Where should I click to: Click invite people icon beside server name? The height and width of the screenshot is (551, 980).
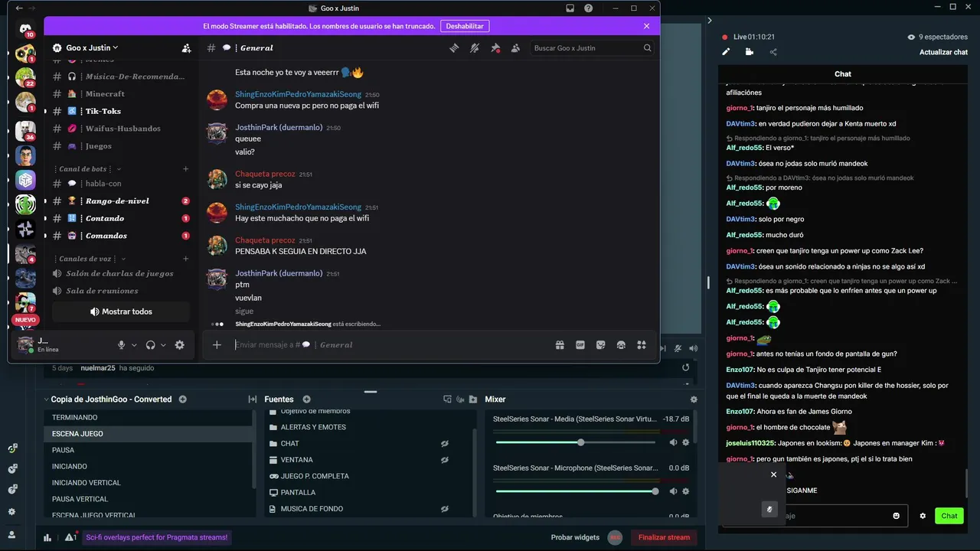(x=186, y=48)
